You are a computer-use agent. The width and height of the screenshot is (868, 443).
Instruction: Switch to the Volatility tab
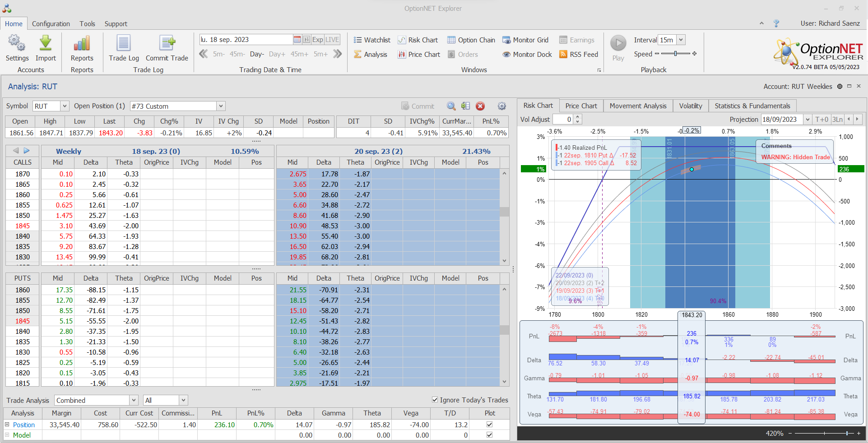691,106
